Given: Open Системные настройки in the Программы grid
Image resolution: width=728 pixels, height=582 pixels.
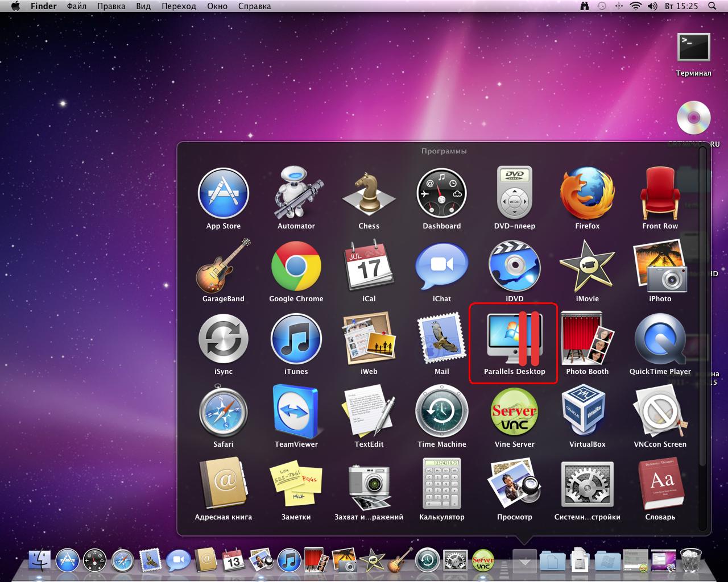Looking at the screenshot, I should tap(588, 485).
